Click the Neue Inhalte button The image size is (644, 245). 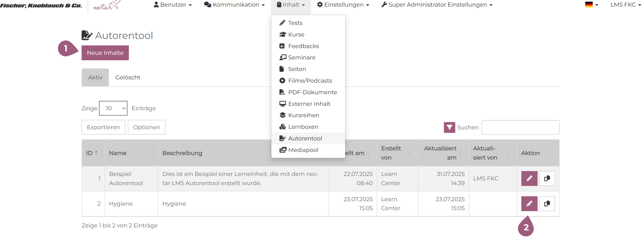[x=105, y=53]
